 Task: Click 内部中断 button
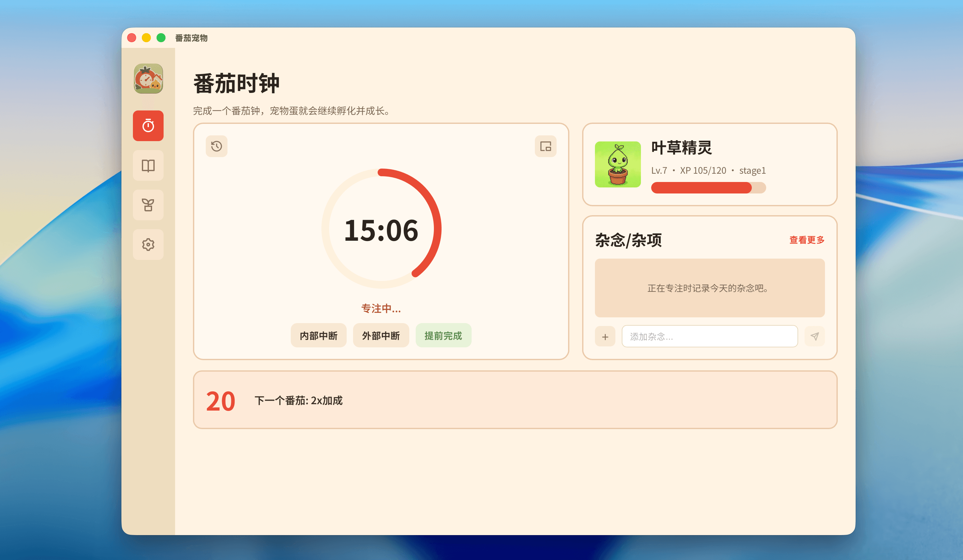tap(319, 336)
